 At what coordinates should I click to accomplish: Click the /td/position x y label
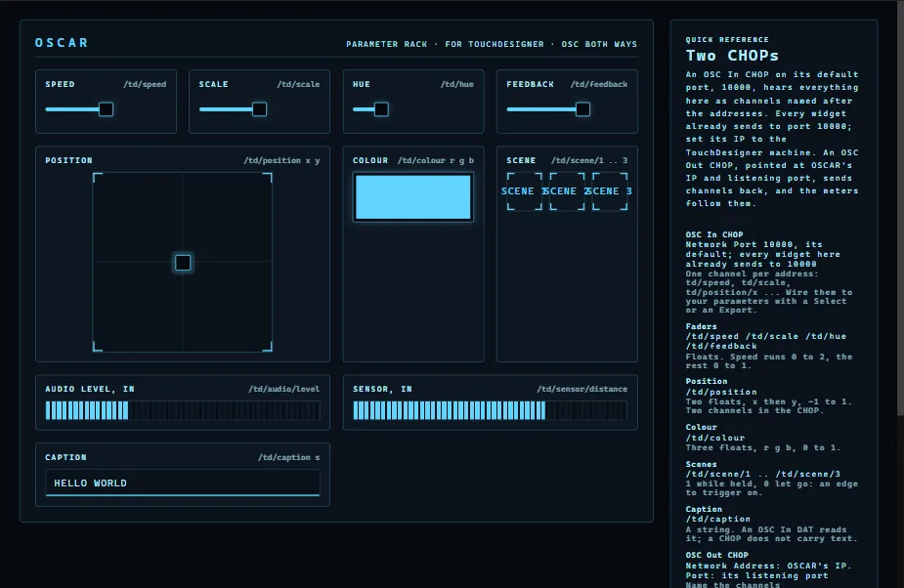point(281,160)
